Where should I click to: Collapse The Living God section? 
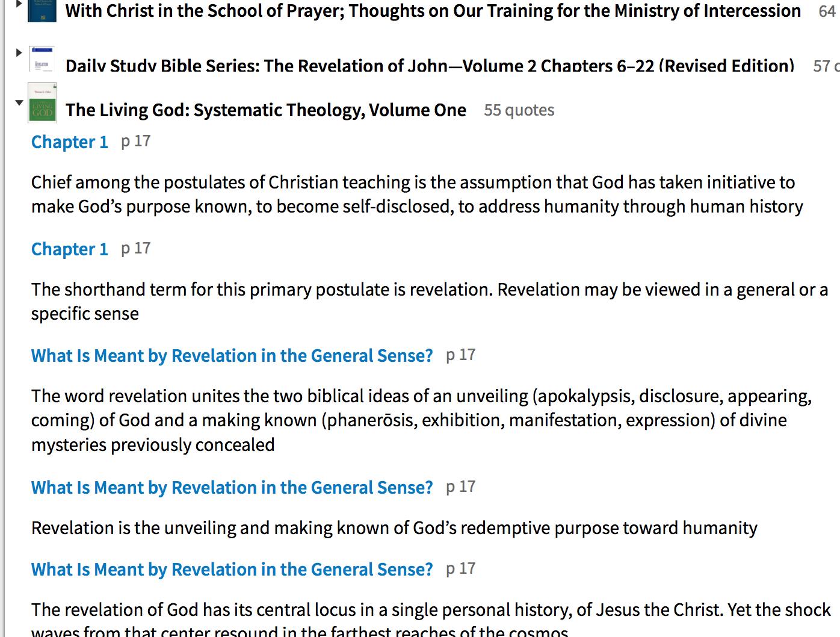pyautogui.click(x=19, y=102)
